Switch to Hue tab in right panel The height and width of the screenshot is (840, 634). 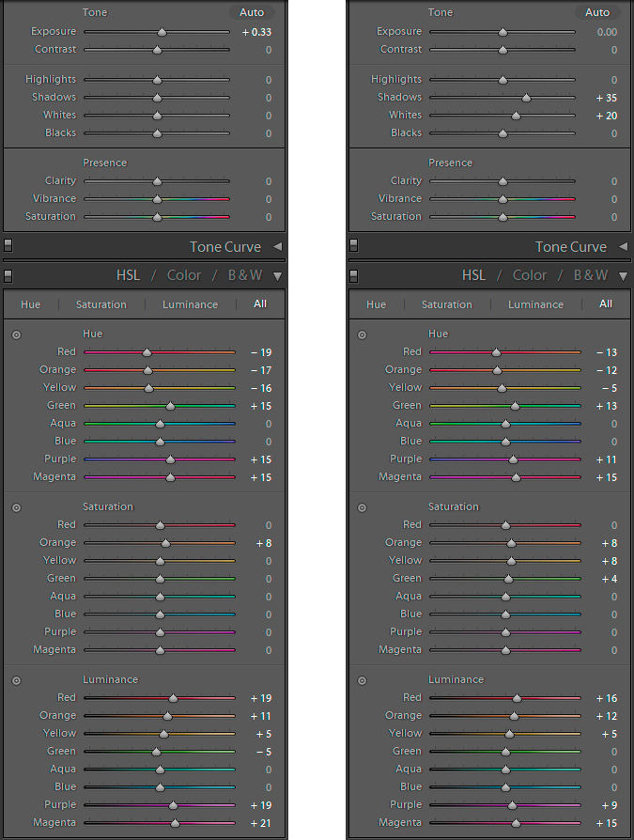(x=376, y=304)
